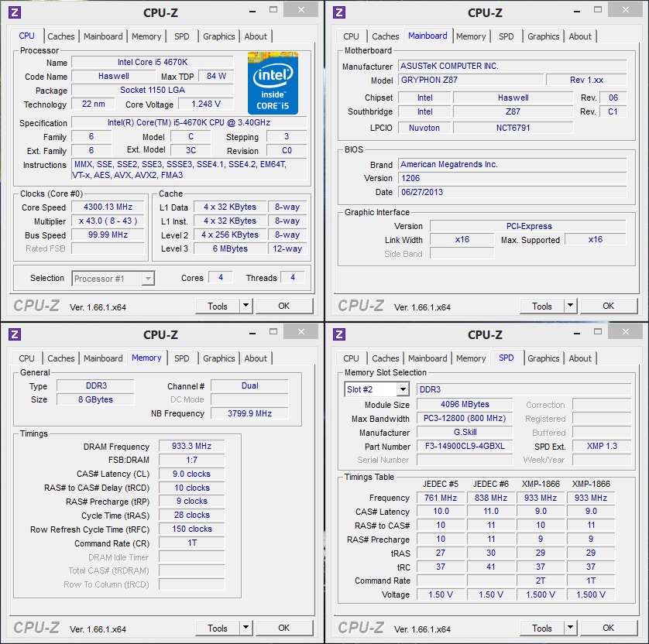The width and height of the screenshot is (649, 644).
Task: Click the NB Frequency value 3799.9 MHz
Action: coord(249,413)
